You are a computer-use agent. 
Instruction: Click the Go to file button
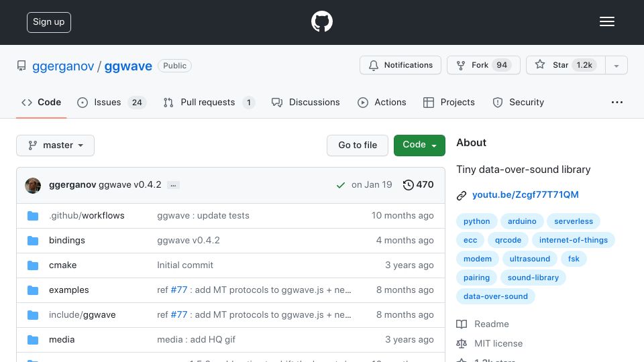coord(358,145)
